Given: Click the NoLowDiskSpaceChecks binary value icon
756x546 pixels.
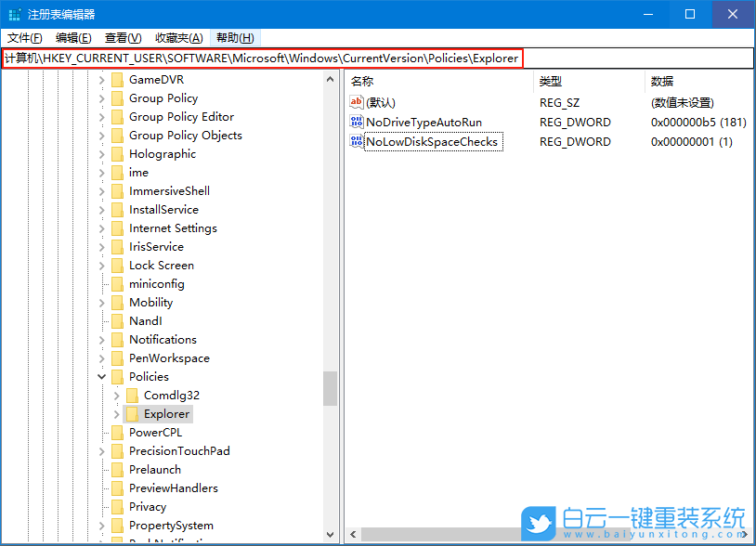Looking at the screenshot, I should [356, 141].
